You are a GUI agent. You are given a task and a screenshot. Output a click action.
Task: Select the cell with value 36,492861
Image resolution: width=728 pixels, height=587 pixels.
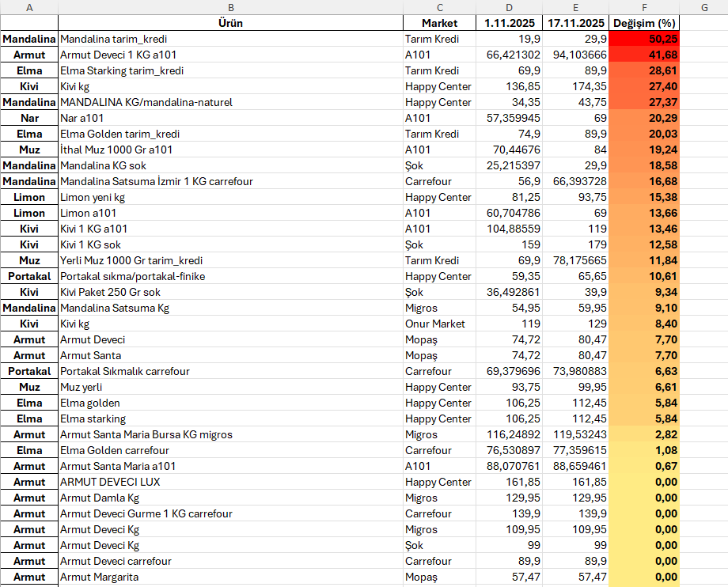[510, 292]
